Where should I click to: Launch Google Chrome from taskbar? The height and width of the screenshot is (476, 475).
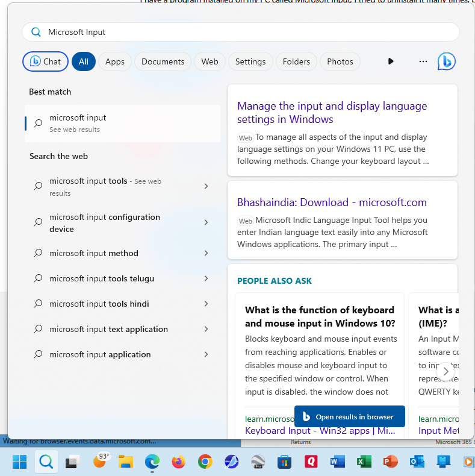click(205, 462)
